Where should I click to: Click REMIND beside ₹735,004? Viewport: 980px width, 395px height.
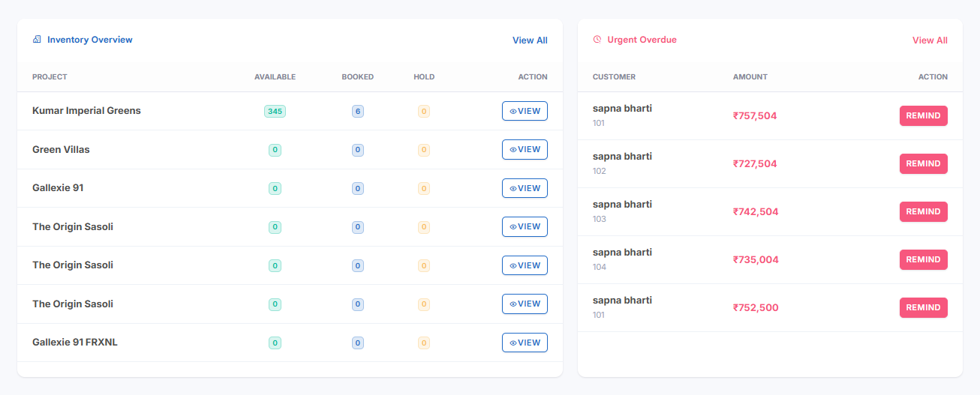click(x=923, y=259)
